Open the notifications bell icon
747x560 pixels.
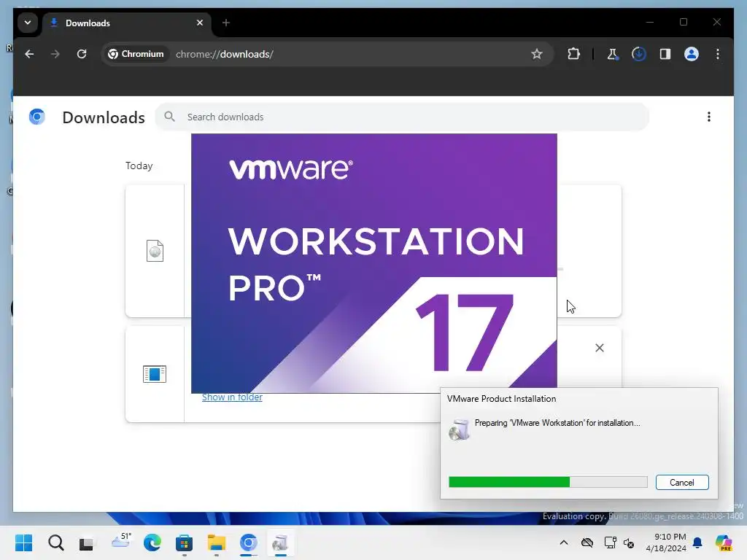697,542
